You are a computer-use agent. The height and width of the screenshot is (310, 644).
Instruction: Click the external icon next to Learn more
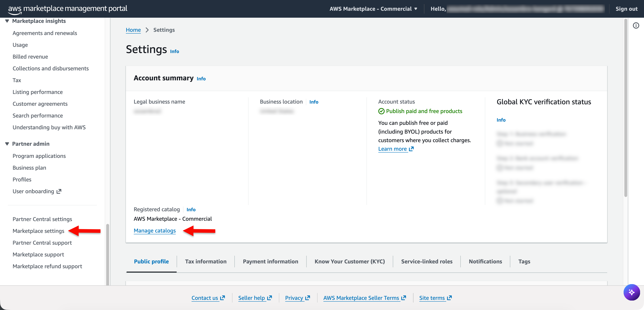(x=411, y=149)
